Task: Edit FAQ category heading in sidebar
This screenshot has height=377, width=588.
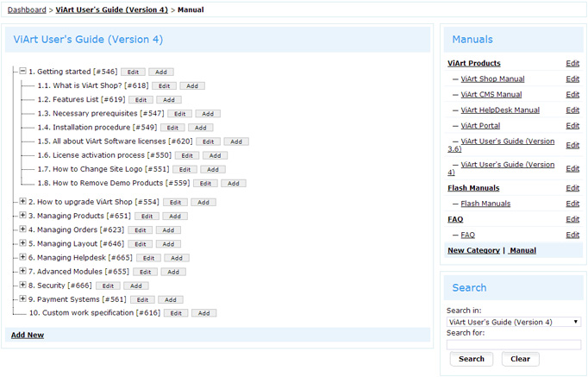Action: click(x=572, y=219)
